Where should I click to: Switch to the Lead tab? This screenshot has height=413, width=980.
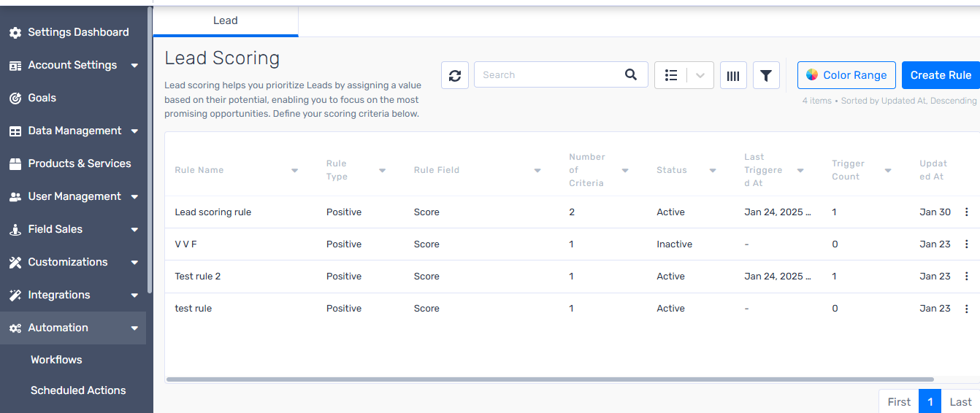226,20
